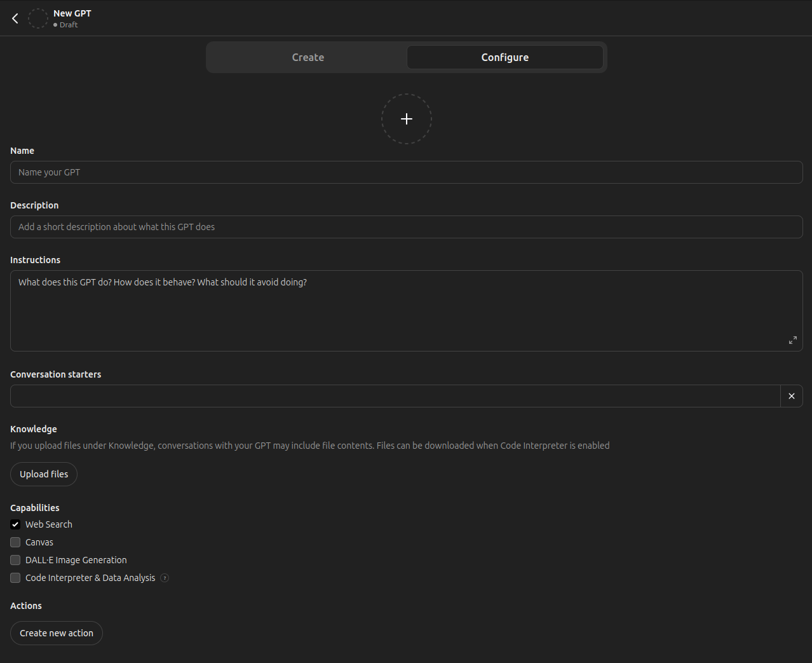The height and width of the screenshot is (663, 812).
Task: Click the Name your GPT field
Action: (407, 172)
